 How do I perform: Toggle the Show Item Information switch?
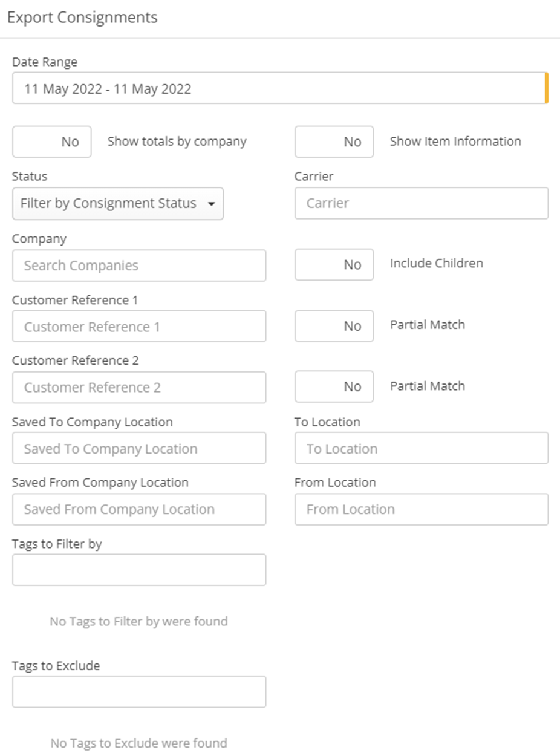click(x=334, y=142)
